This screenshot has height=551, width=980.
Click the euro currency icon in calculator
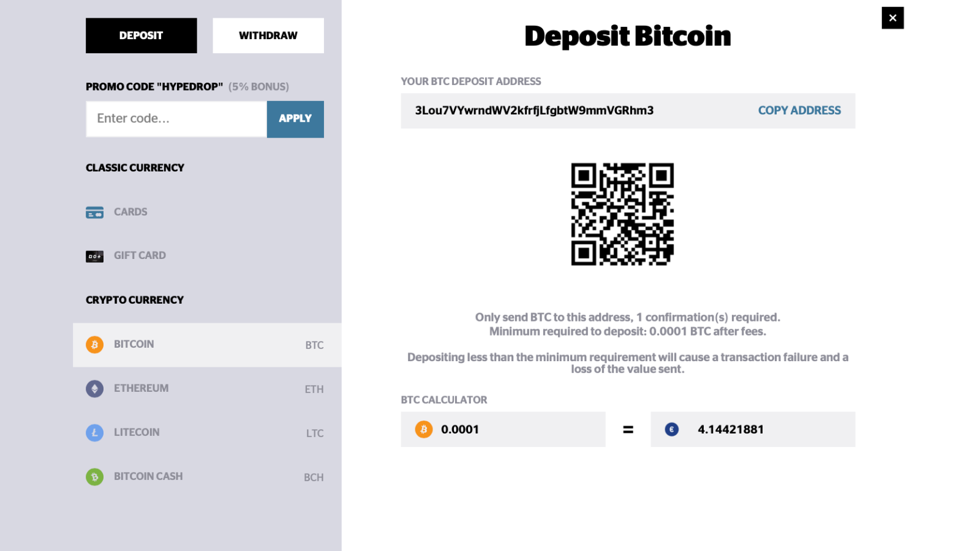pos(672,429)
